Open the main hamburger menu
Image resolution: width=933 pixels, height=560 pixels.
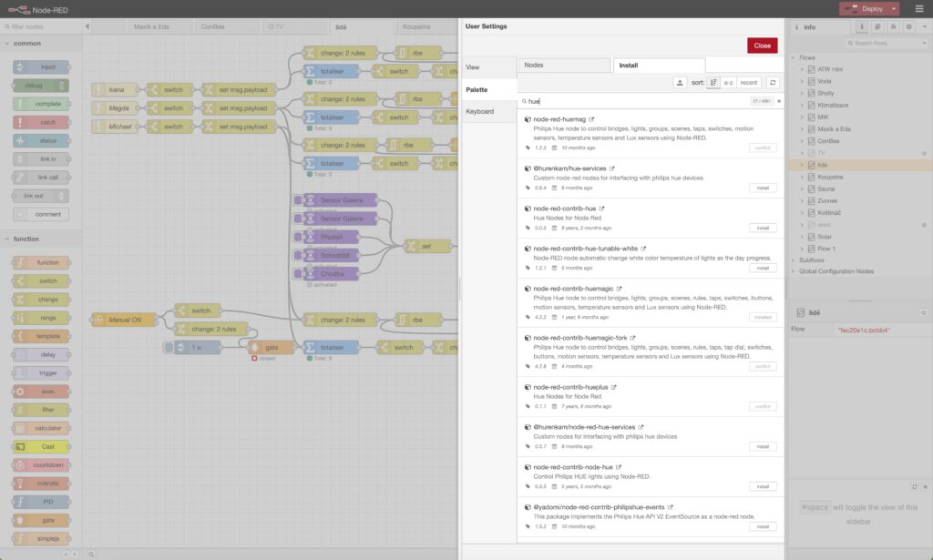click(x=918, y=9)
